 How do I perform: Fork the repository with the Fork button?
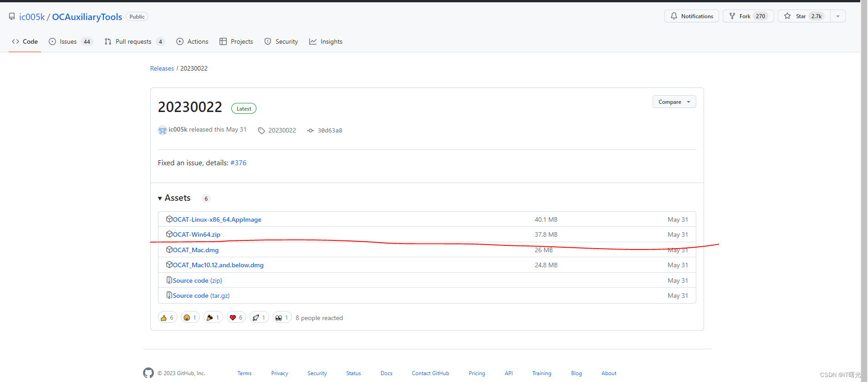[x=748, y=16]
